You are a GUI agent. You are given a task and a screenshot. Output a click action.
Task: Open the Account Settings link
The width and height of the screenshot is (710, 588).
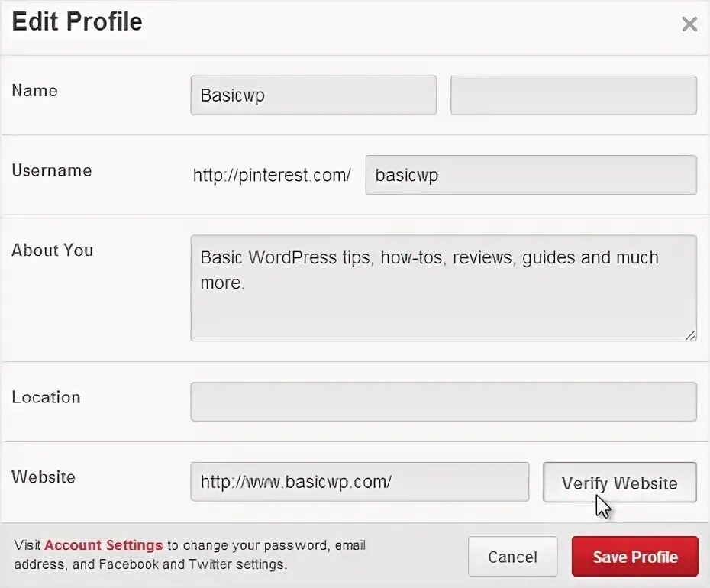point(103,545)
